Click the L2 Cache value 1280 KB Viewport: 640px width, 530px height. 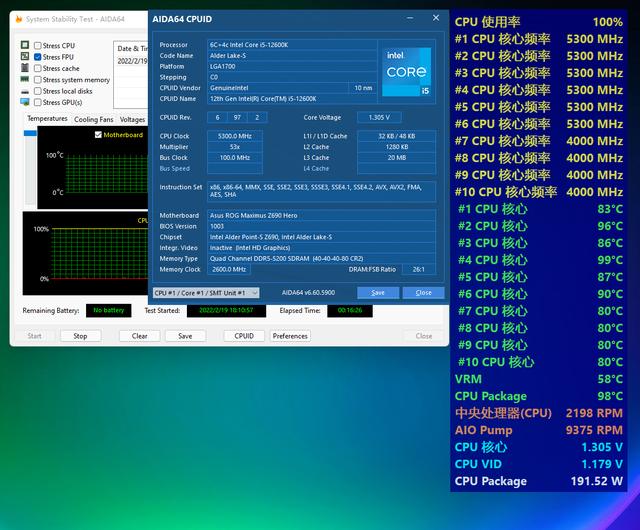(396, 147)
